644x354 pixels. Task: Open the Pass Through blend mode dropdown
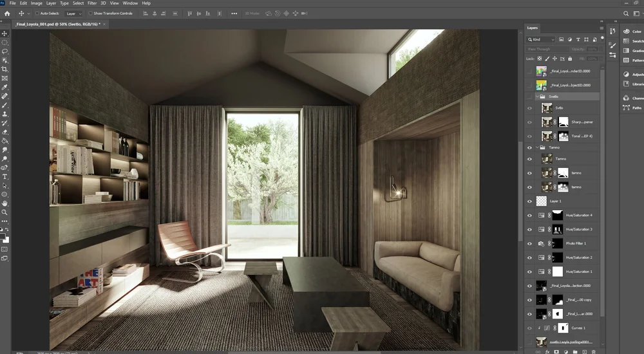coord(547,50)
